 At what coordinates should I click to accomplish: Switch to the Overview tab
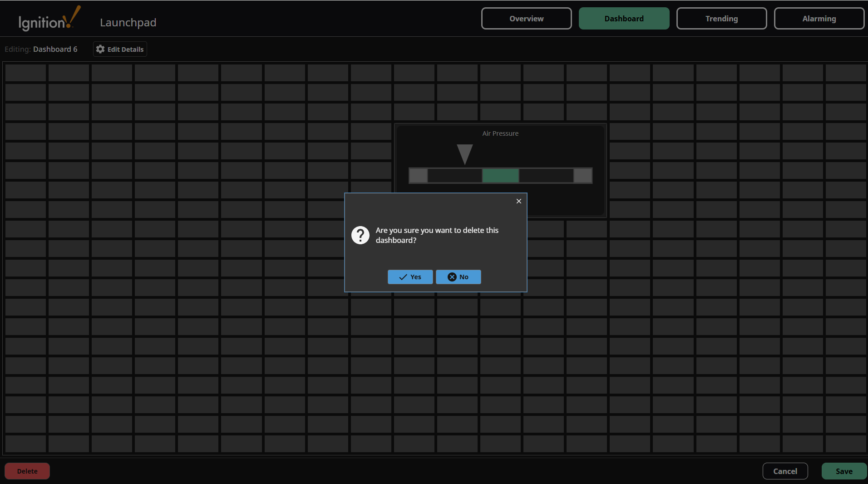click(526, 18)
